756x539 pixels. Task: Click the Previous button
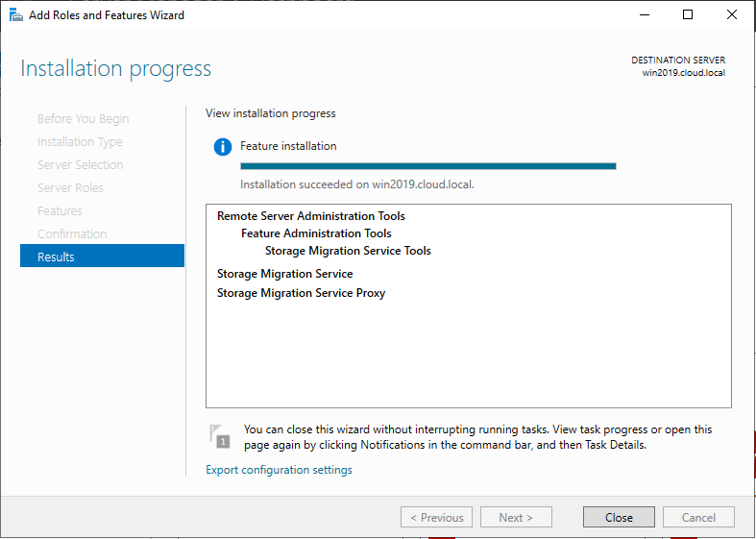tap(436, 517)
